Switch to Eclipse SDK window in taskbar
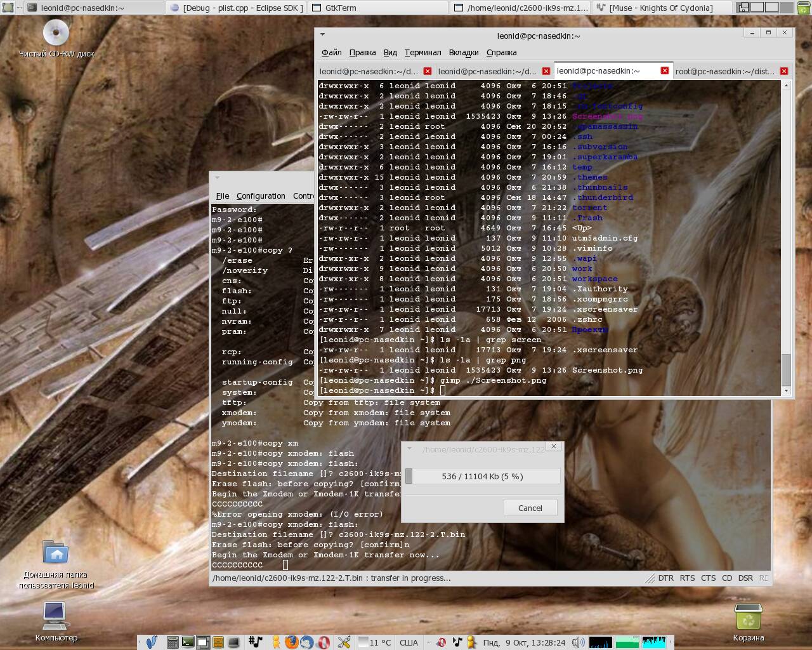Screen dimensions: 812x650 point(236,8)
